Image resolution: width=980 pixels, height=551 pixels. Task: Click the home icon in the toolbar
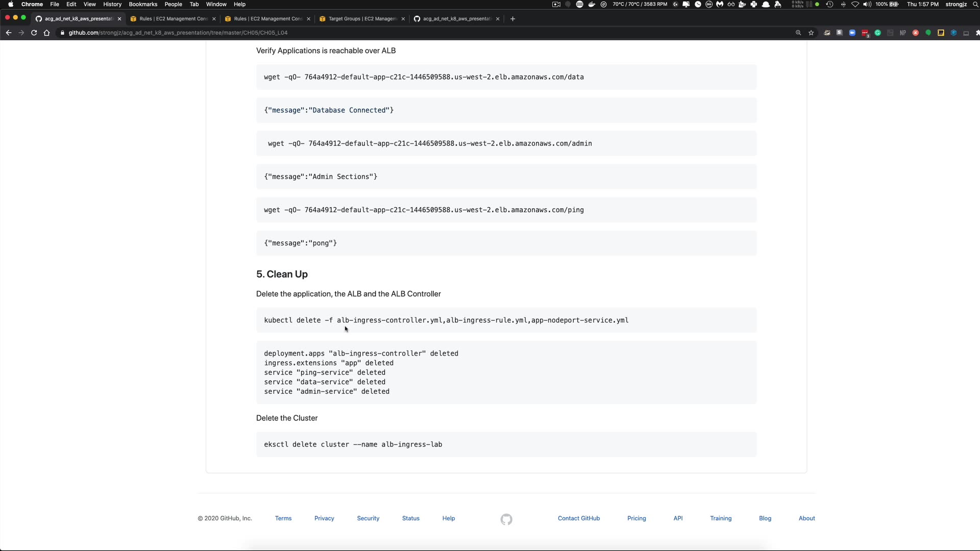point(46,33)
